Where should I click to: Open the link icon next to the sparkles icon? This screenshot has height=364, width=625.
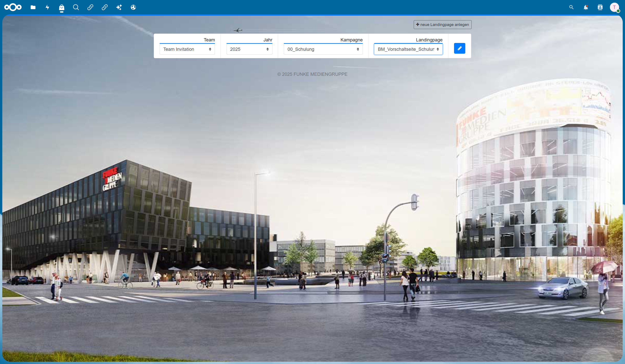[105, 7]
